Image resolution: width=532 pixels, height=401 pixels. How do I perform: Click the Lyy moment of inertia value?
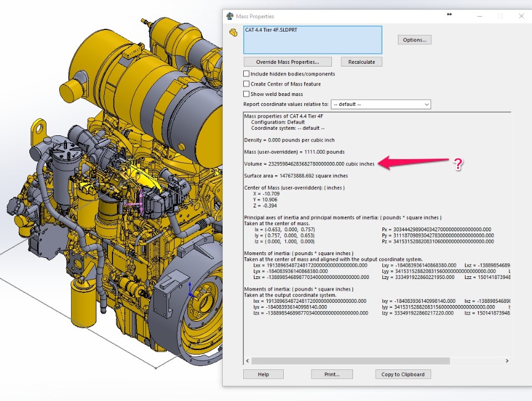click(439, 271)
